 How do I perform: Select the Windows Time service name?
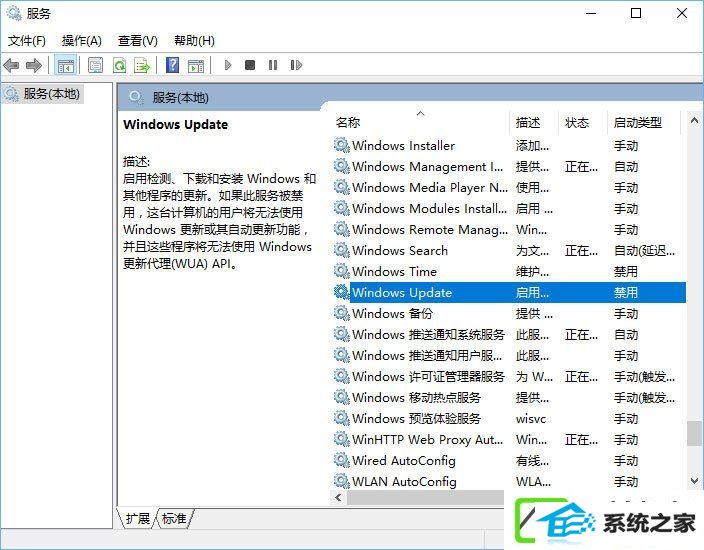point(394,272)
